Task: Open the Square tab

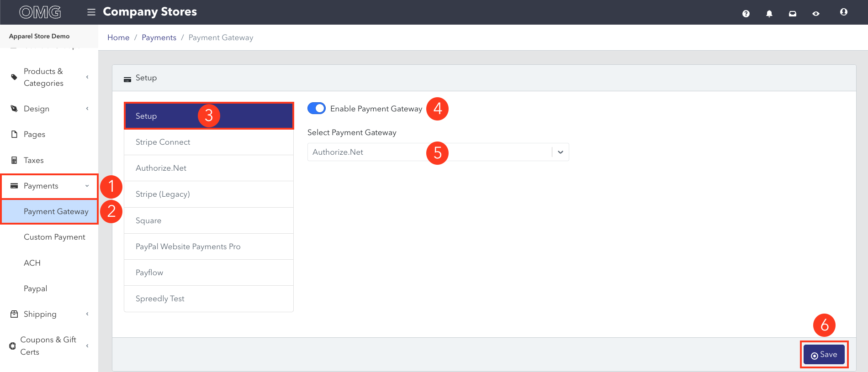Action: click(209, 220)
